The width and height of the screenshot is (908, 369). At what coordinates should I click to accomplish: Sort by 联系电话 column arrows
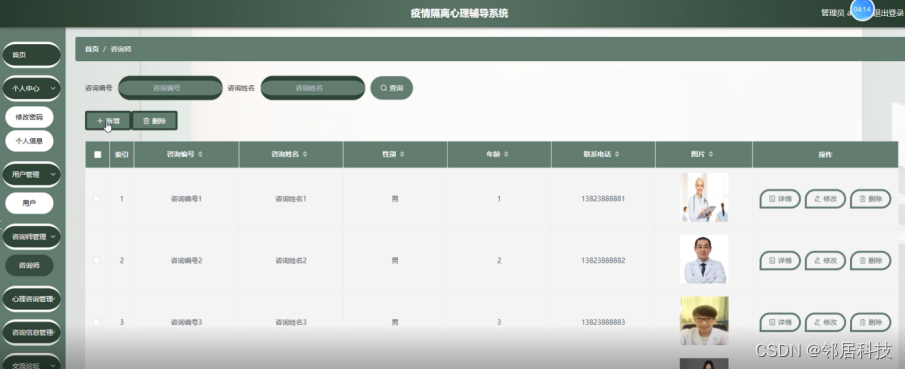click(617, 155)
